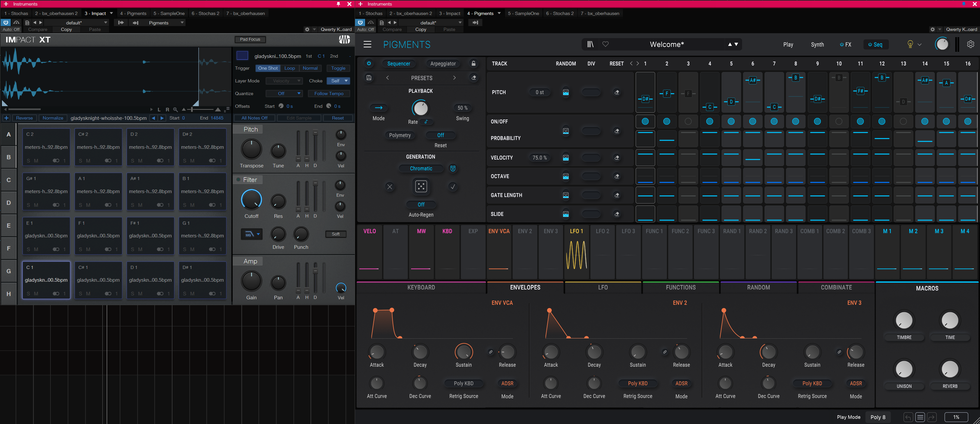Click the TIMBRE macro knob
The image size is (980, 424).
pyautogui.click(x=904, y=320)
